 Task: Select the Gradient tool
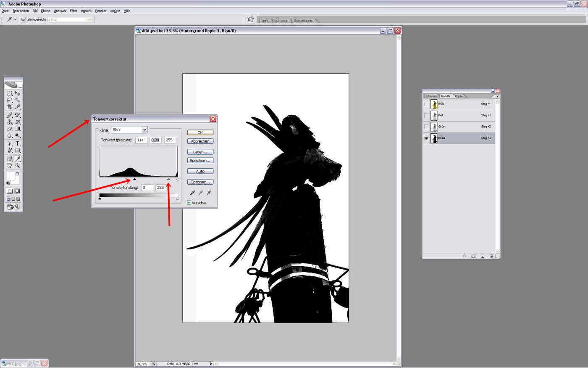pos(17,128)
